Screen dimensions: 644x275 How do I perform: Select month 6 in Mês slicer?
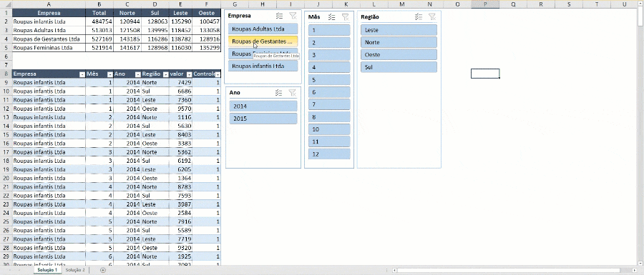(329, 92)
